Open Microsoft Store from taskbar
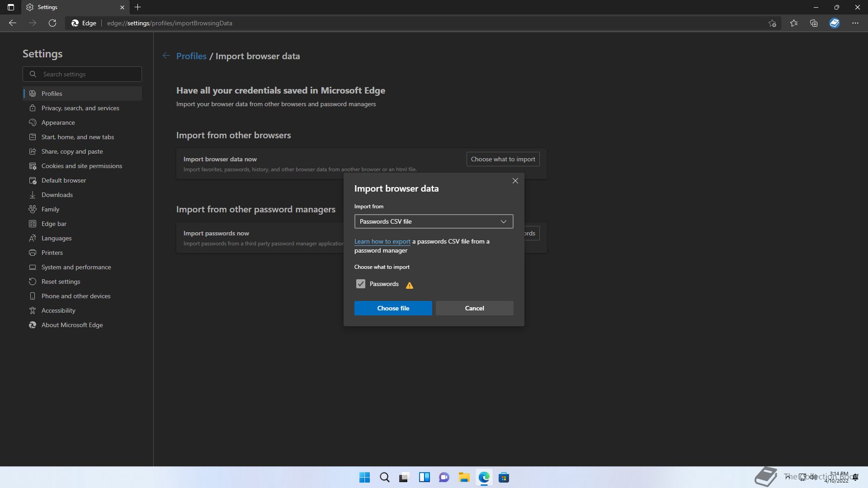This screenshot has width=868, height=488. [504, 477]
